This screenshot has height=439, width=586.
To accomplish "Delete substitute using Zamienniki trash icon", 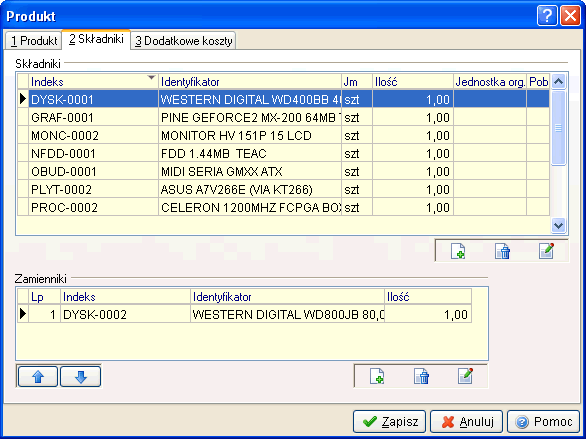I will tap(421, 376).
